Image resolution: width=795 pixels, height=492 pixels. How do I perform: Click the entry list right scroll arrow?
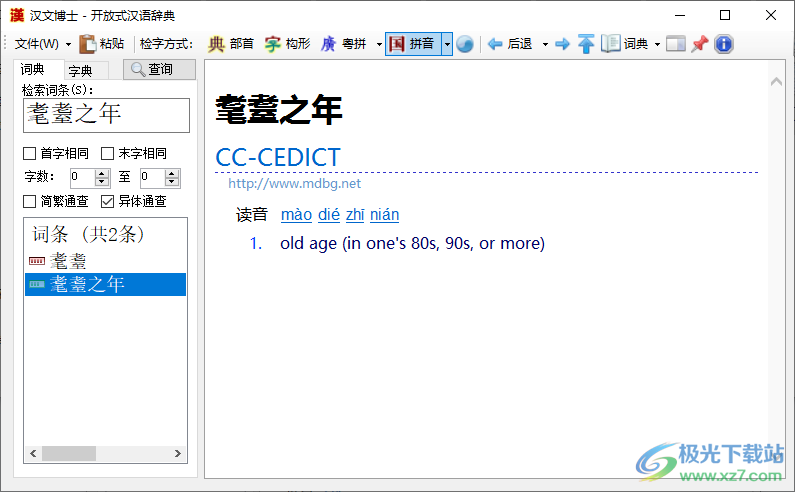178,453
